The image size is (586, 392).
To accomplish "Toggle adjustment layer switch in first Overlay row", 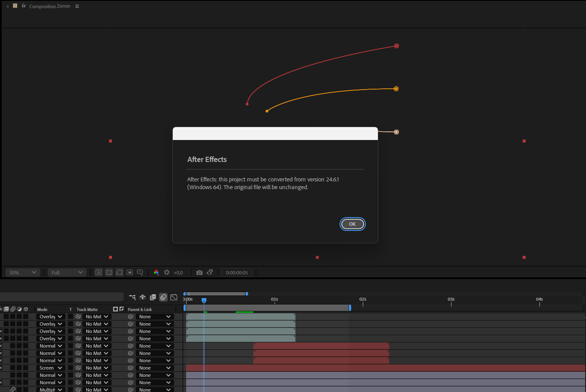I will [x=19, y=317].
